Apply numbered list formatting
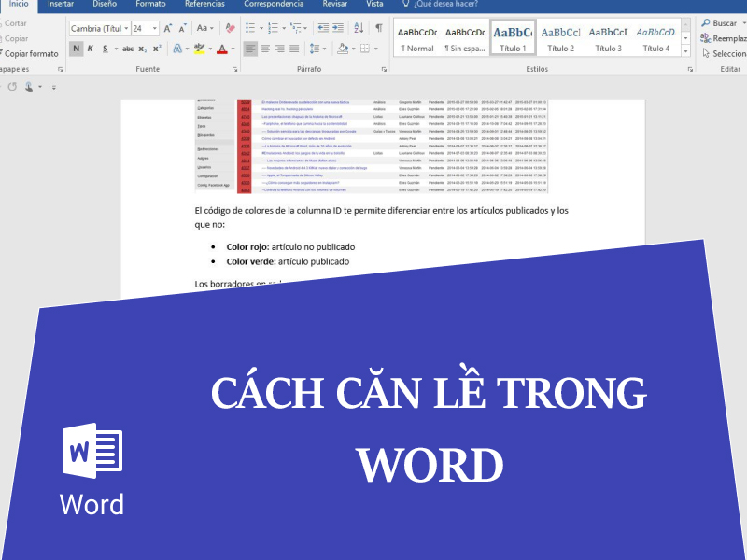This screenshot has height=560, width=747. (x=273, y=28)
